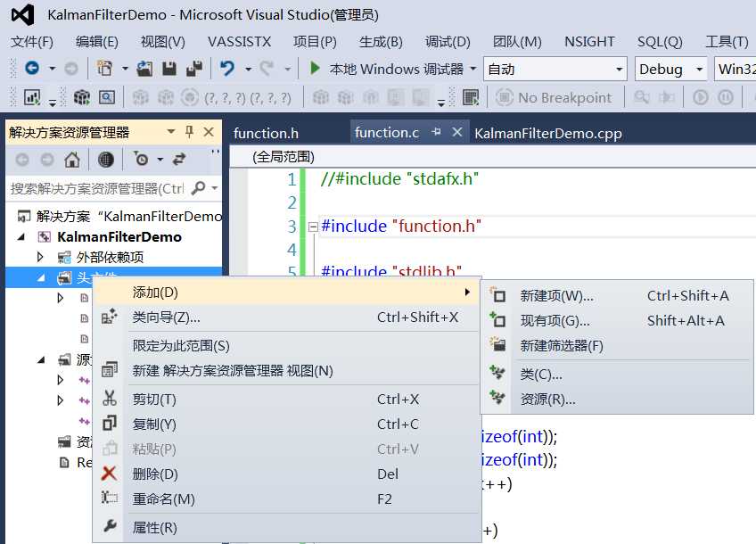756x544 pixels.
Task: Select 复制(Y) in context menu
Action: click(287, 424)
